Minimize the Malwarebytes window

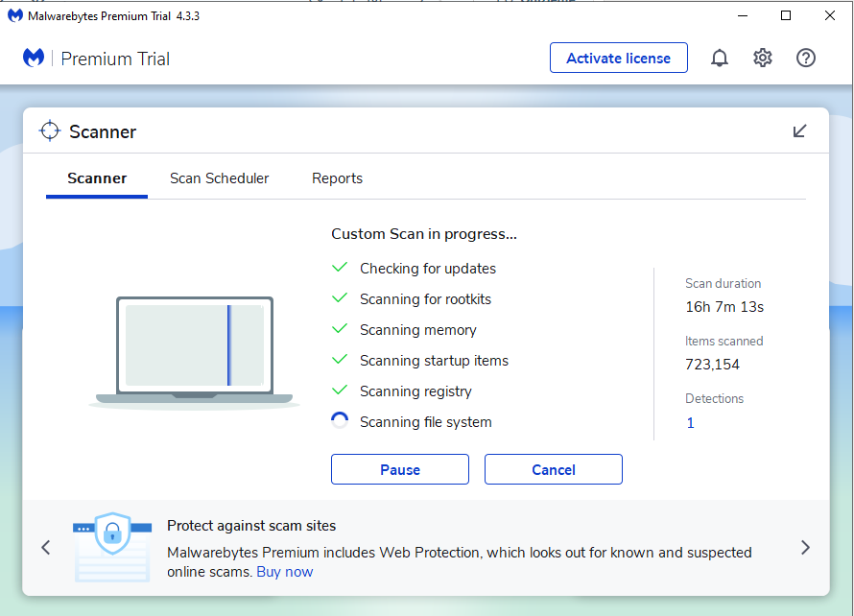pos(743,15)
